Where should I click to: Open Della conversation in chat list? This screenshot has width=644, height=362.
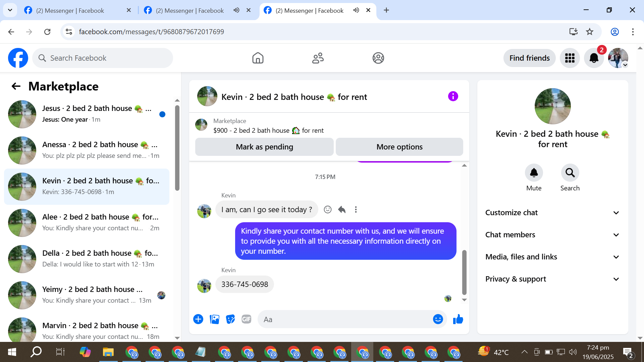[x=87, y=259]
